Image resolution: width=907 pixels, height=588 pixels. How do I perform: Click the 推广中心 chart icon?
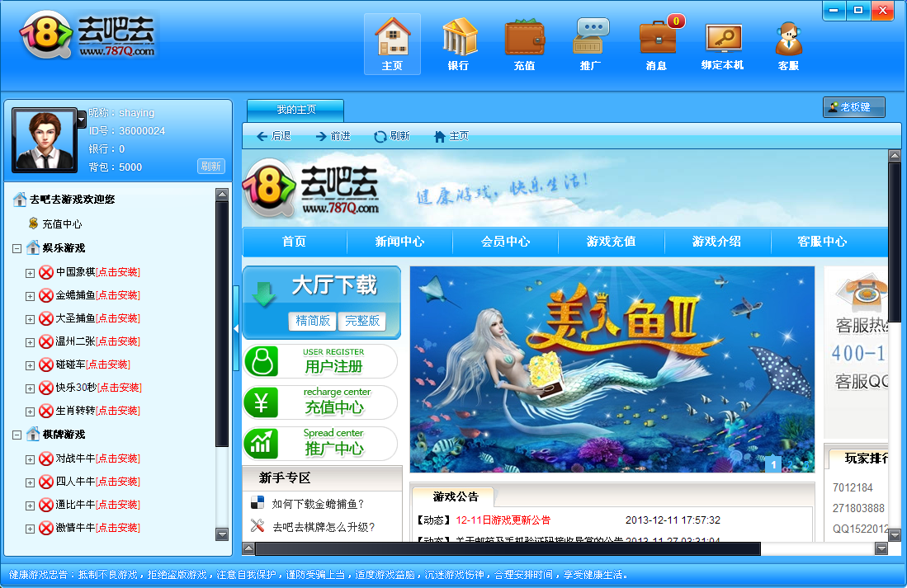tap(262, 444)
